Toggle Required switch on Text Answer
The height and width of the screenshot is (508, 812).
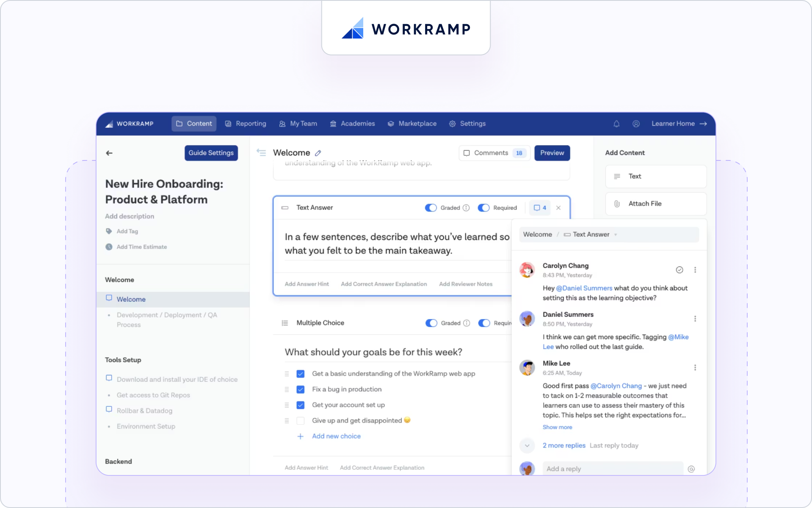(483, 208)
